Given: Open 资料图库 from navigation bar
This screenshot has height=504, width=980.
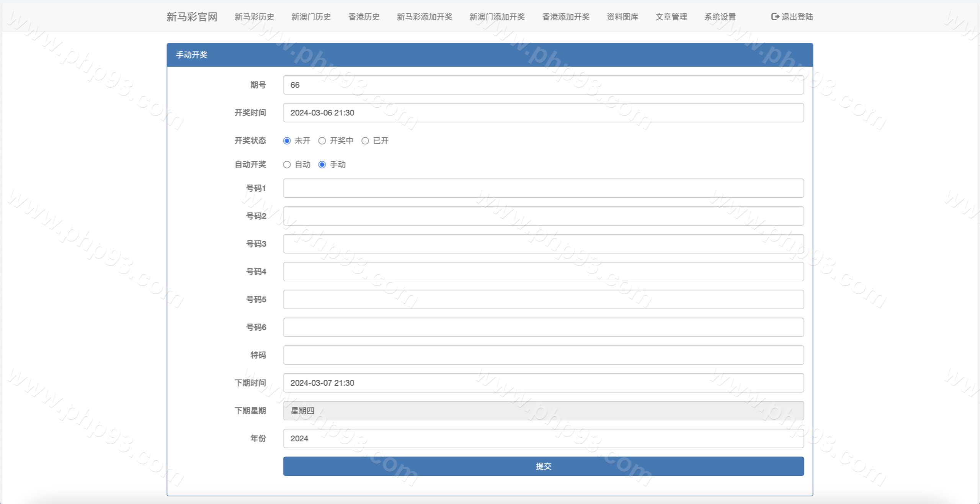Looking at the screenshot, I should click(622, 17).
